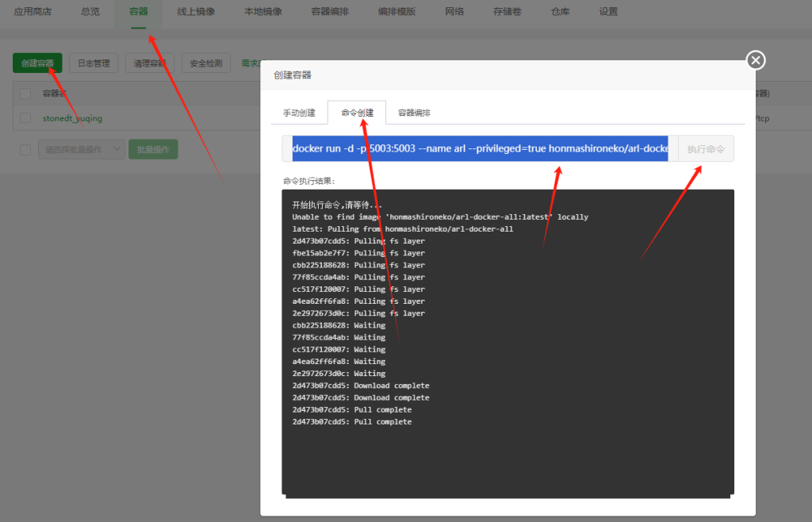This screenshot has height=522, width=812.
Task: Open the 应用商店 tab
Action: (33, 11)
